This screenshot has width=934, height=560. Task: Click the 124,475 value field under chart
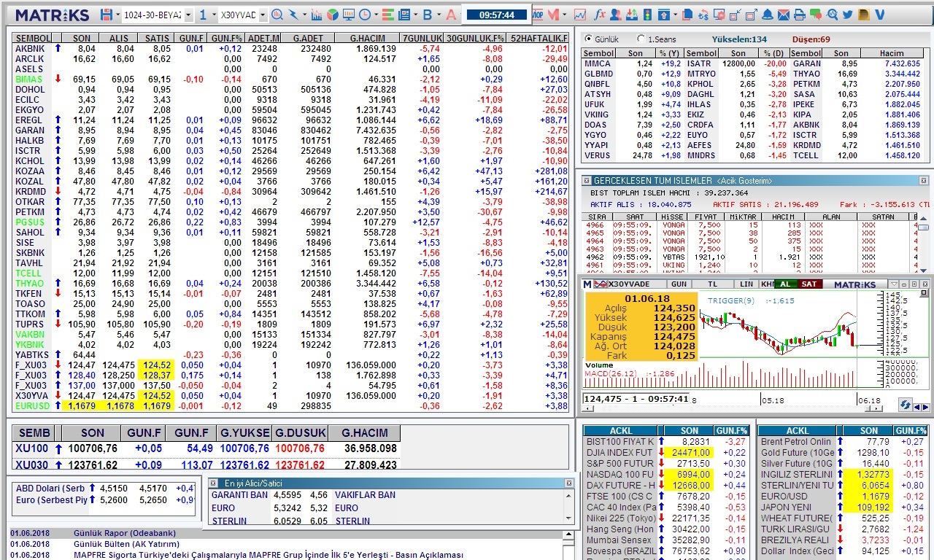(x=636, y=399)
